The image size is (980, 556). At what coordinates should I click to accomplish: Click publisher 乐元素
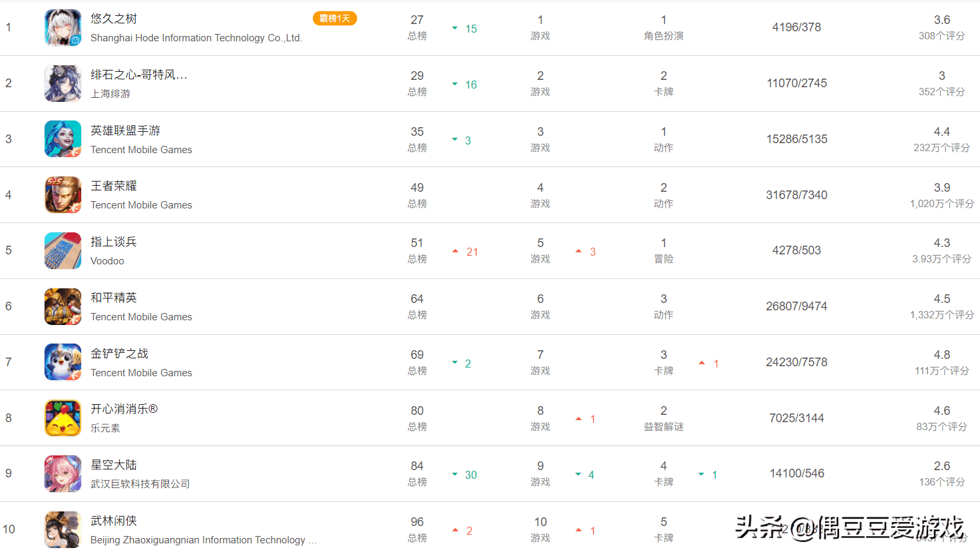pyautogui.click(x=105, y=428)
